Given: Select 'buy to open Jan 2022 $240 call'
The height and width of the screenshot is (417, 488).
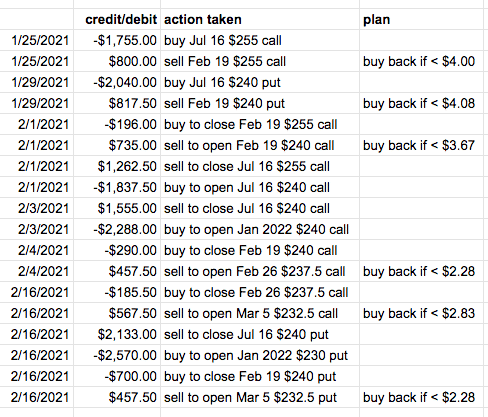Looking at the screenshot, I should [260, 229].
